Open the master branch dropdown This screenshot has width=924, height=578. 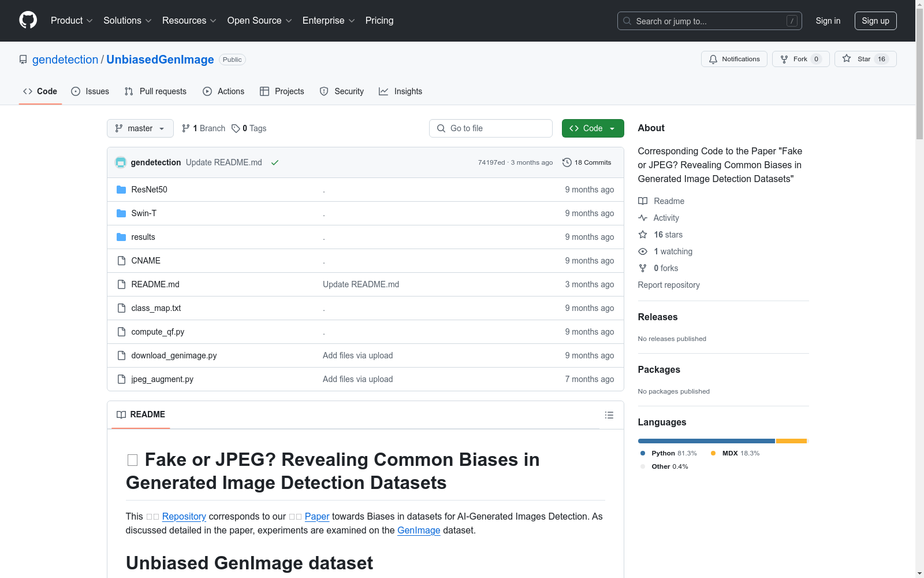point(140,128)
